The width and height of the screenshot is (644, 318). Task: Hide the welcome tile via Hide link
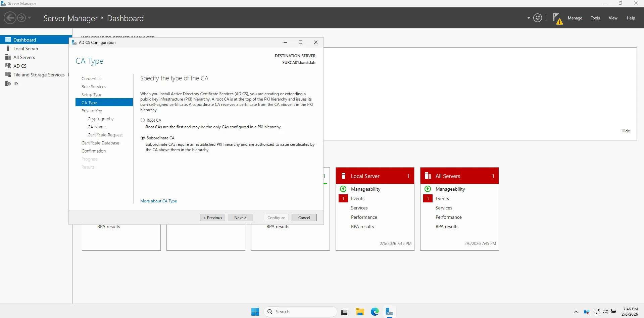(x=626, y=131)
